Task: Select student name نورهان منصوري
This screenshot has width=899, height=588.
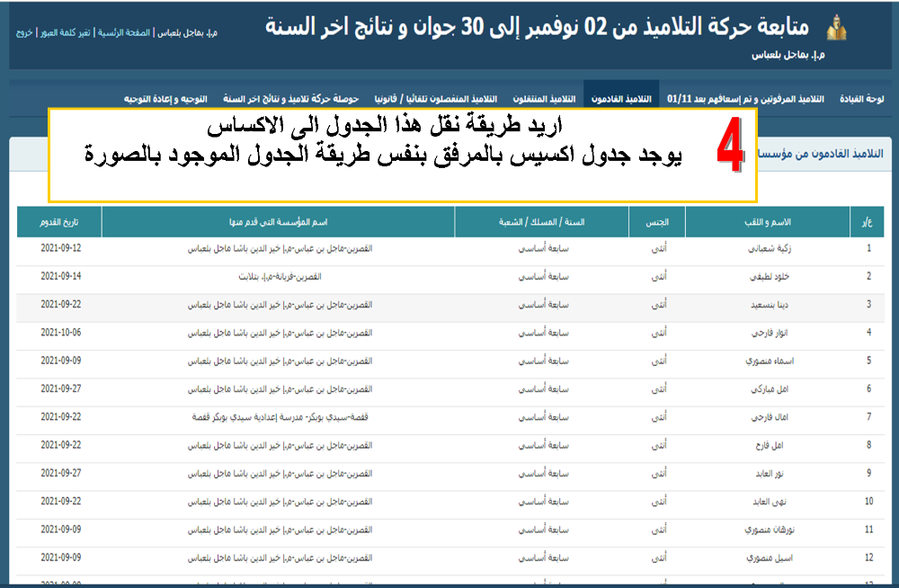Action: [x=770, y=530]
